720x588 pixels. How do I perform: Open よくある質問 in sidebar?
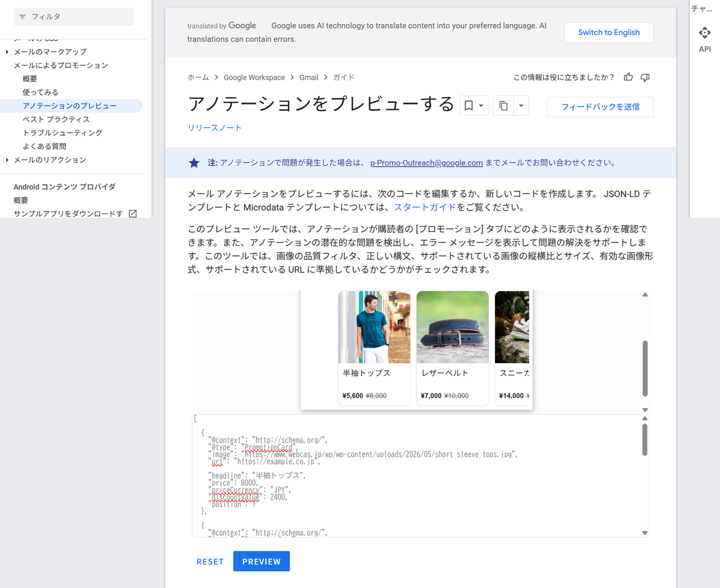(x=44, y=146)
